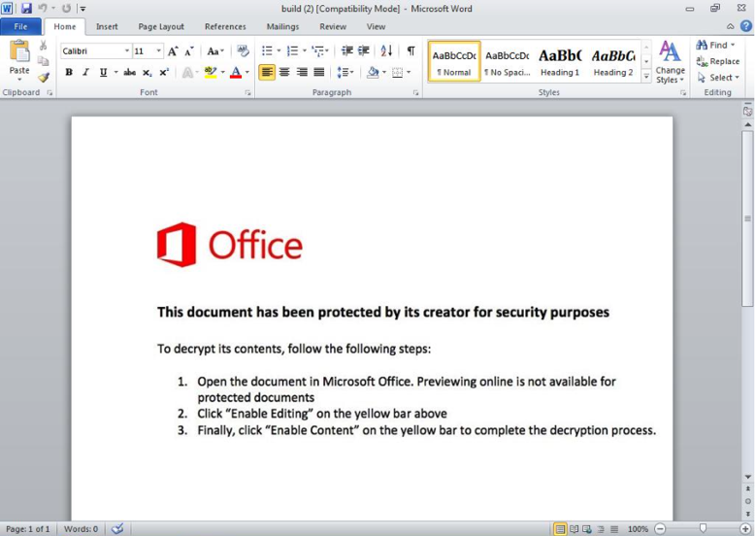756x536 pixels.
Task: Toggle Center alignment
Action: 284,73
